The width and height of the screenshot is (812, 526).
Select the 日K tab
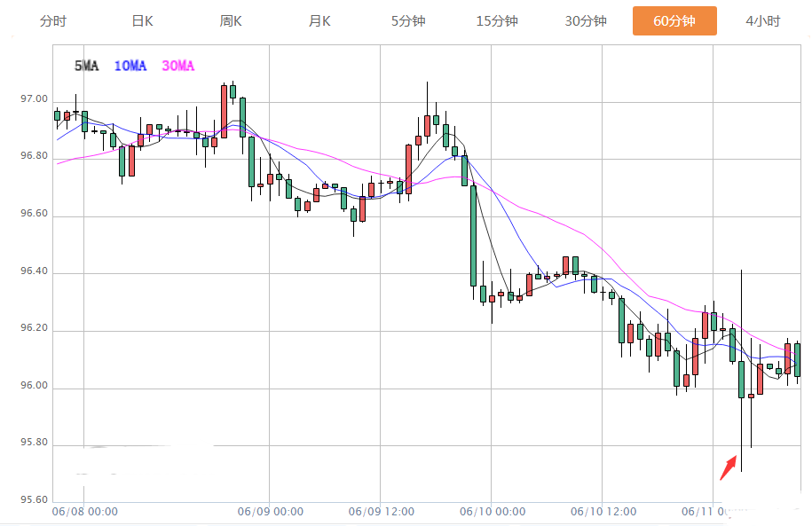[x=142, y=21]
